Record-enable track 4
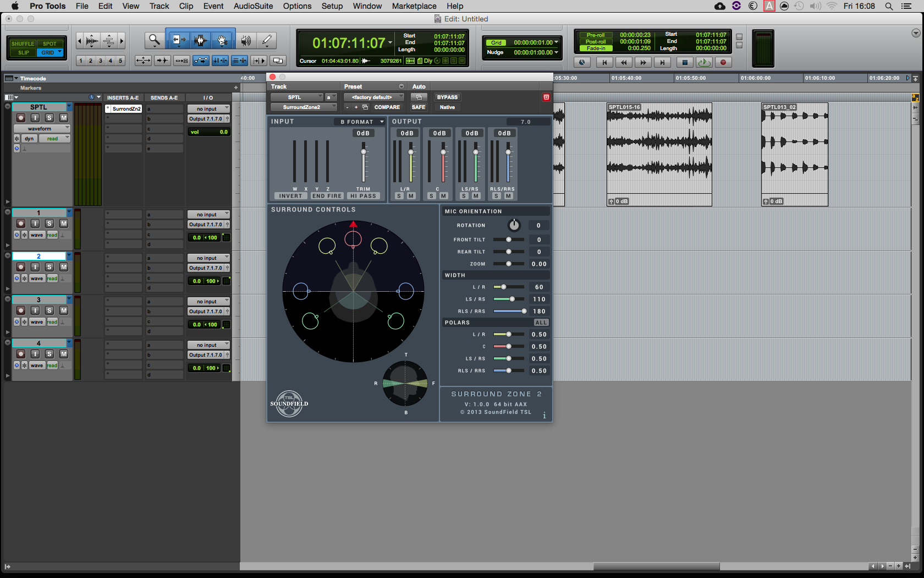 [x=21, y=353]
